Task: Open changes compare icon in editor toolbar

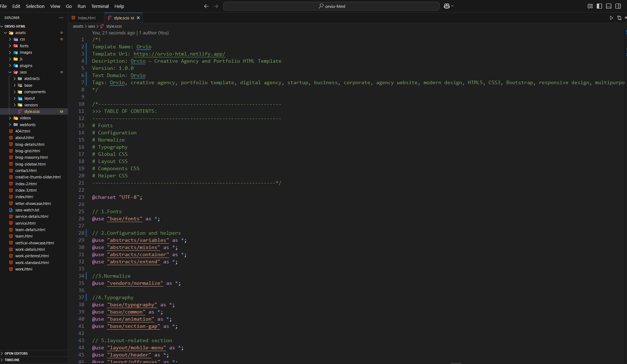Action: click(x=619, y=18)
